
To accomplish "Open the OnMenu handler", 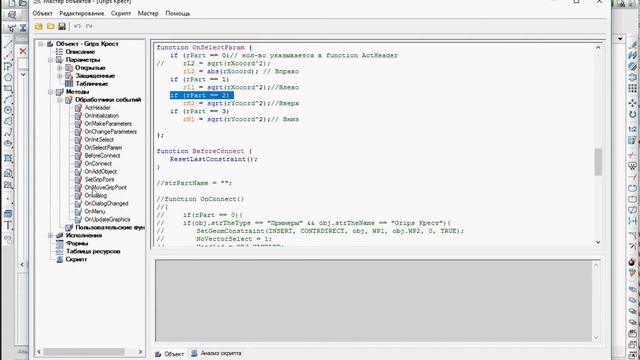I will (95, 211).
